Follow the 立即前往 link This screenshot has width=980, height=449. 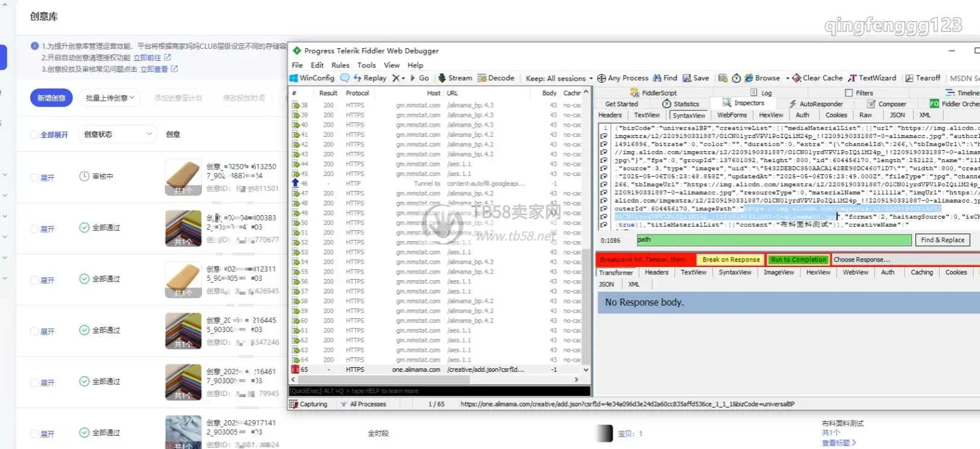click(147, 57)
